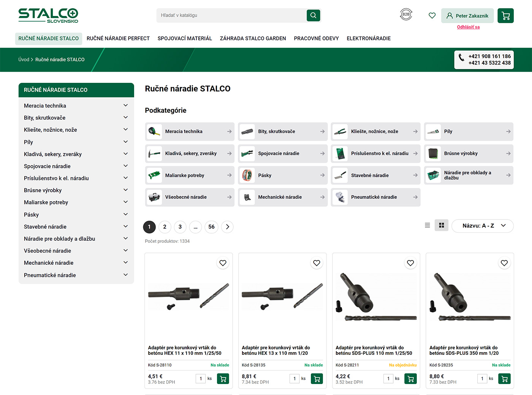Expand Brúsne výrobky in sidebar

[125, 190]
